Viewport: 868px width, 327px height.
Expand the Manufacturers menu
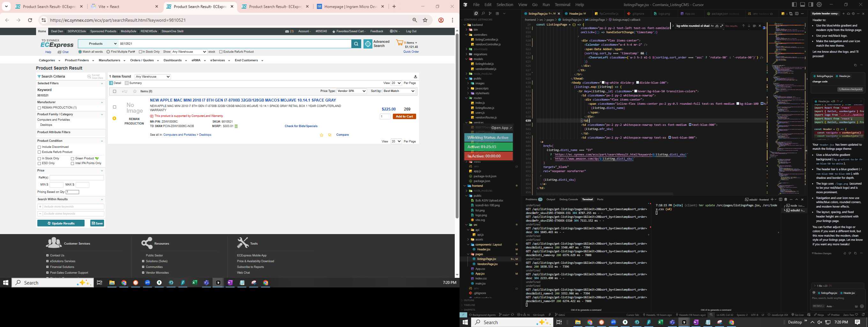tap(112, 60)
